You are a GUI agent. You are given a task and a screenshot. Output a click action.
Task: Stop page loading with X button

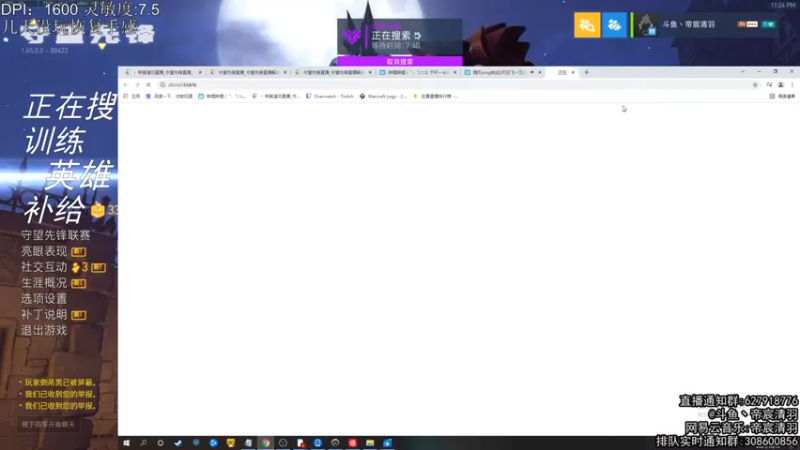(148, 85)
